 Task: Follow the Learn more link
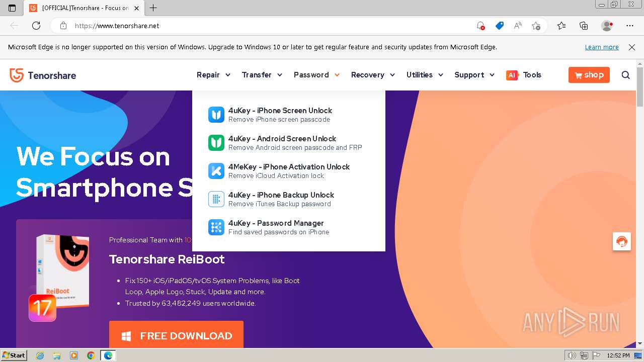602,47
